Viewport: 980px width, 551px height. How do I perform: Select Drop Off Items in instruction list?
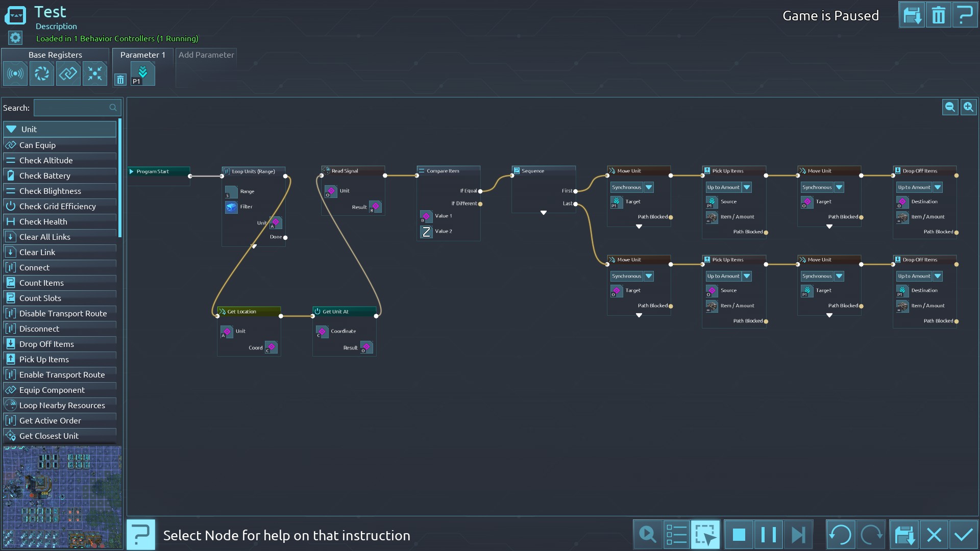[x=46, y=344]
